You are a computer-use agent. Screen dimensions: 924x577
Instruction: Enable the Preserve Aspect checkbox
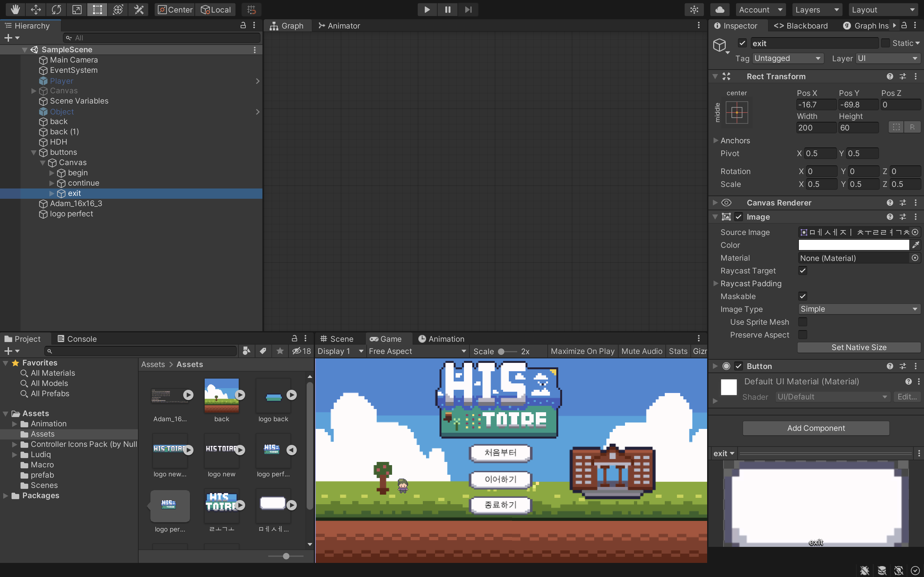tap(803, 335)
